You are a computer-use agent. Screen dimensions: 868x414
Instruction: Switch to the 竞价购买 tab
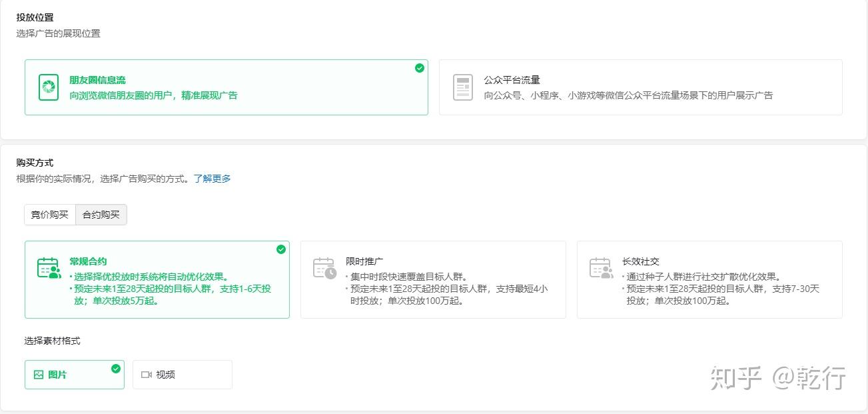click(50, 215)
